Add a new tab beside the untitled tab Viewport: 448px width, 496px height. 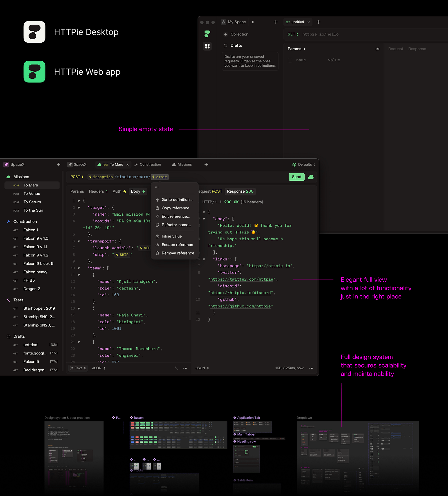point(319,22)
